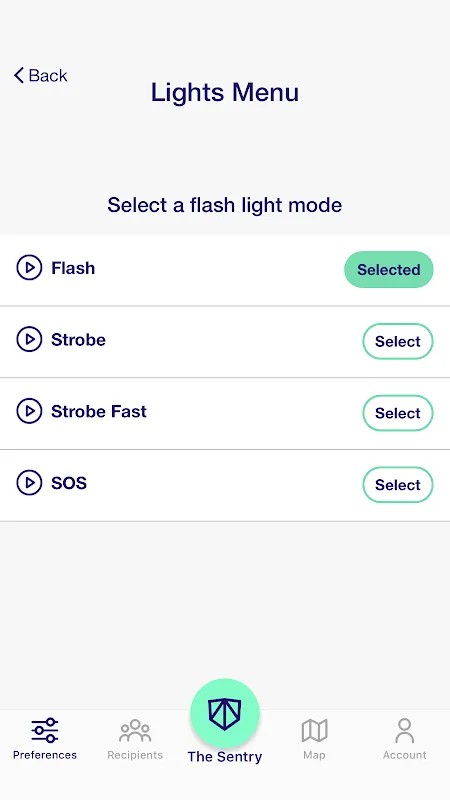Screen dimensions: 450x800
Task: Tap The Sentry label
Action: point(224,757)
